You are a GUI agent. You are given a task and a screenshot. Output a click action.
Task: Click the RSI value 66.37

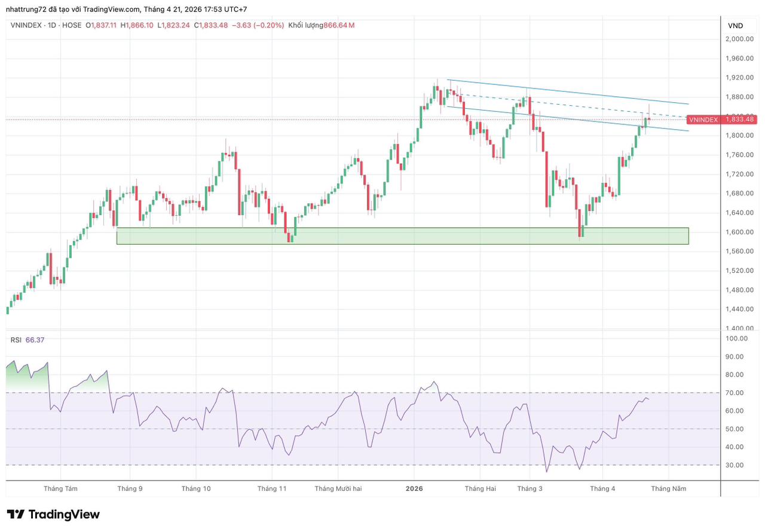tap(35, 340)
